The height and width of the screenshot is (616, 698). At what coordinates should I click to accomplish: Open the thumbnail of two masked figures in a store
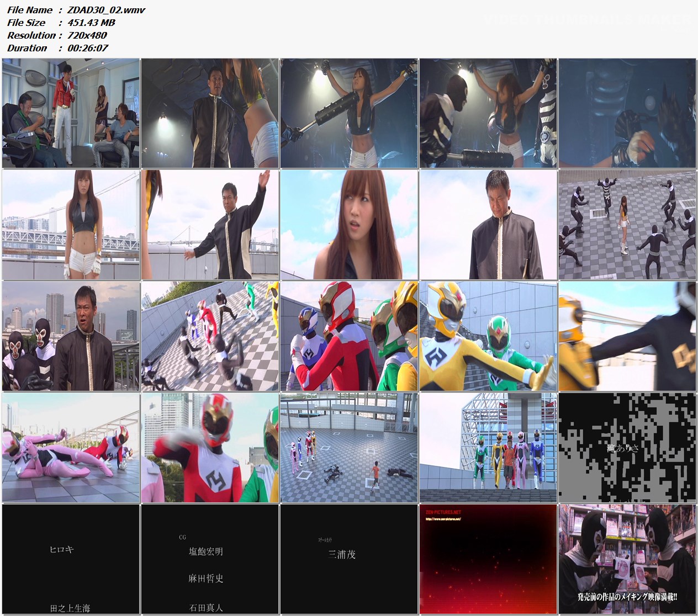coord(627,559)
